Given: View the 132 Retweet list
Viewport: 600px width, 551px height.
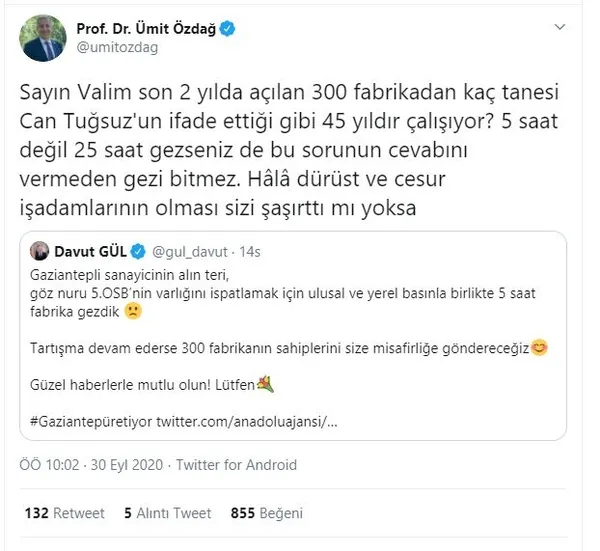Looking at the screenshot, I should coord(64,513).
